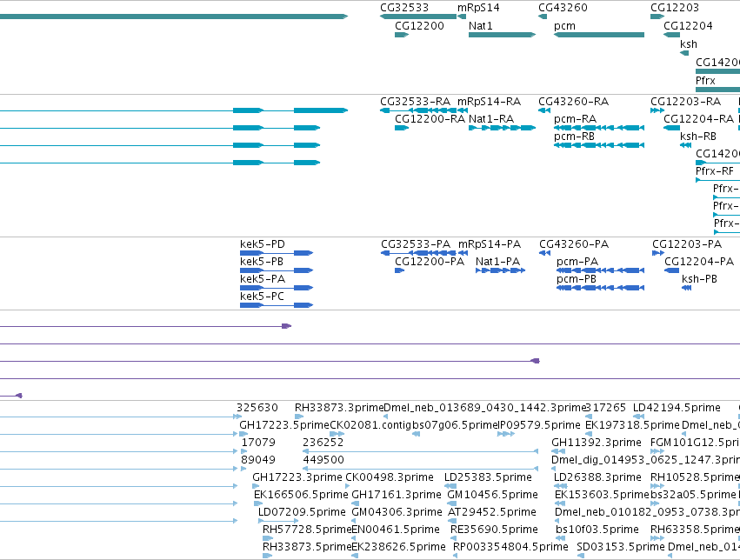Open the CG32533-PA protein label
Screen dimensions: 740x560
point(416,244)
